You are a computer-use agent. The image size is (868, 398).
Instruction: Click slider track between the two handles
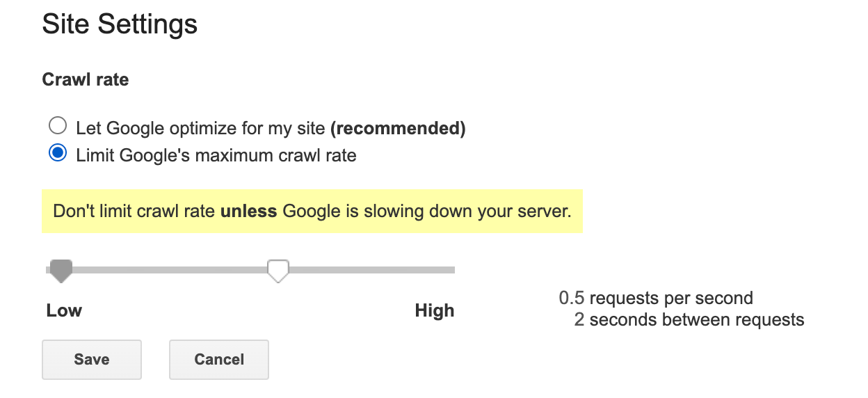170,270
